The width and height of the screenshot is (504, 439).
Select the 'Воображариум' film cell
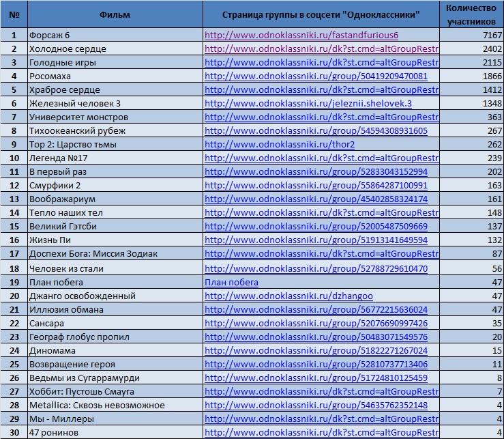pyautogui.click(x=115, y=199)
